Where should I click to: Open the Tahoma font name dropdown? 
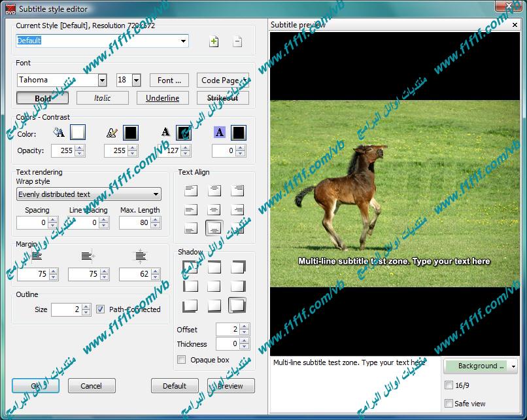click(102, 80)
